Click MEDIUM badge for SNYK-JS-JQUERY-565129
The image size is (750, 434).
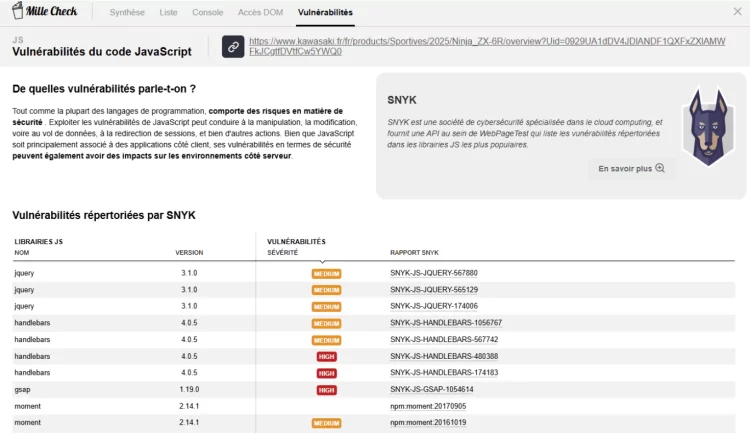click(x=326, y=290)
